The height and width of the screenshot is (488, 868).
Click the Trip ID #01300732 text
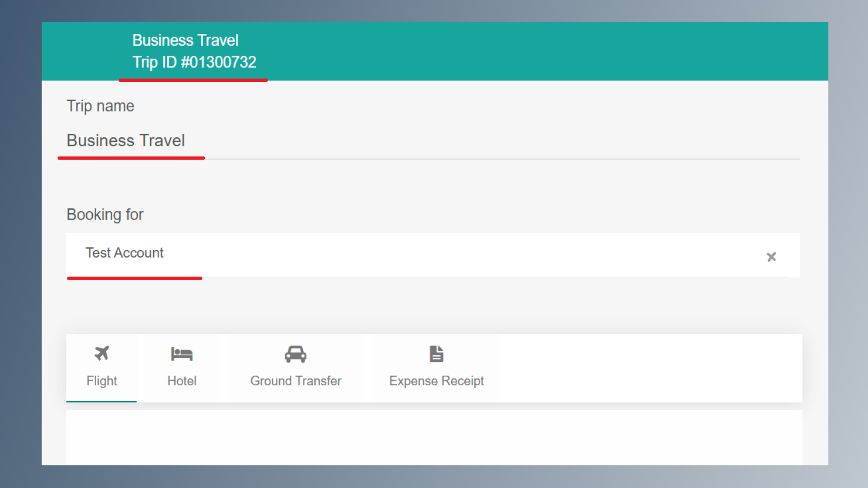click(194, 62)
